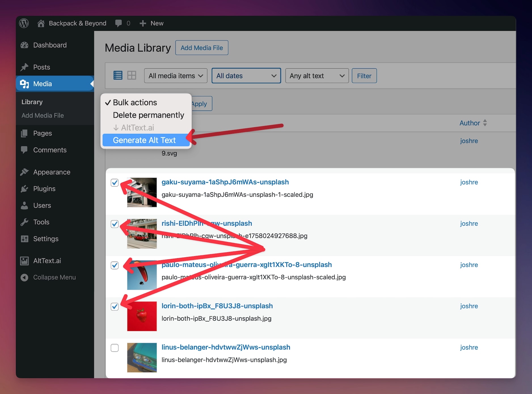Viewport: 532px width, 394px height.
Task: Click the Comments speech bubble sidebar icon
Action: coord(24,150)
